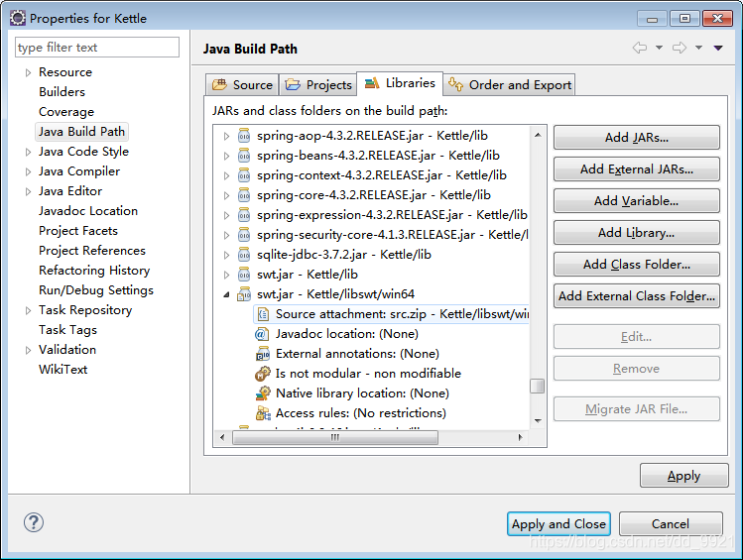Click the Add Library... button
Image resolution: width=743 pixels, height=560 pixels.
click(637, 233)
